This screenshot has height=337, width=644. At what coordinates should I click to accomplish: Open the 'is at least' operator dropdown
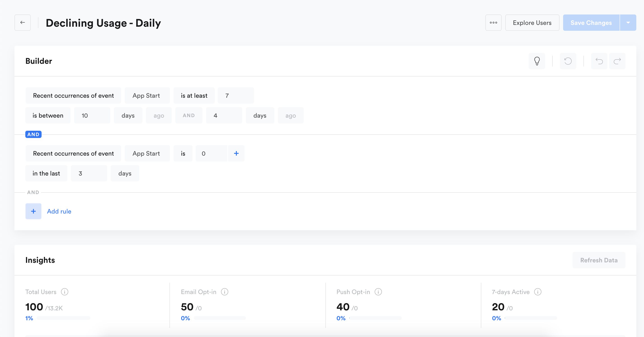click(x=194, y=96)
